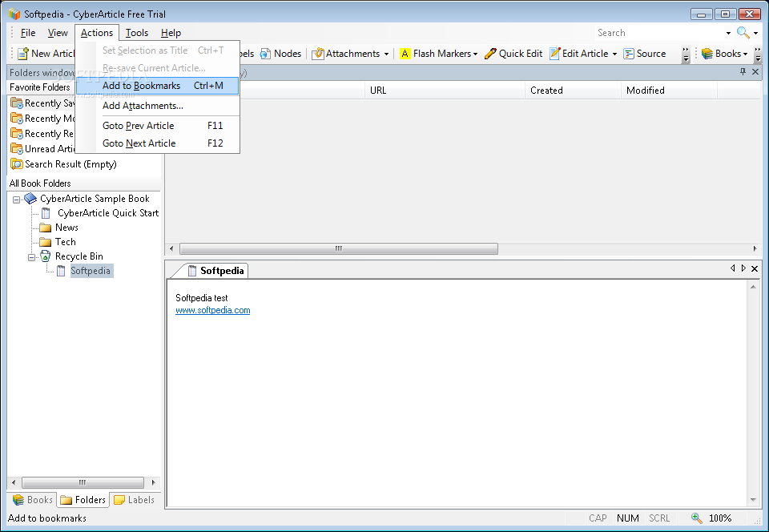The image size is (769, 532).
Task: Open the search history dropdown
Action: (x=728, y=33)
